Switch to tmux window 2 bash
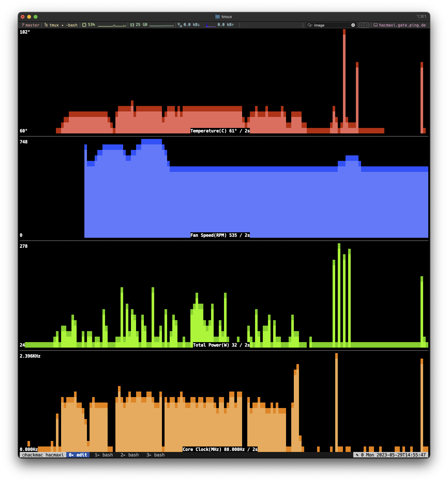 130,455
